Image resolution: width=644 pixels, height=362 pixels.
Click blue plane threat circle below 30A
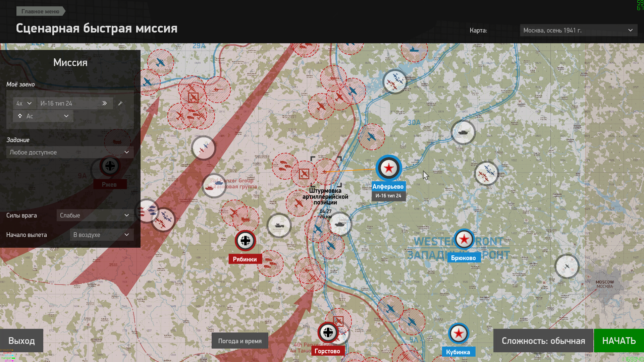[372, 137]
